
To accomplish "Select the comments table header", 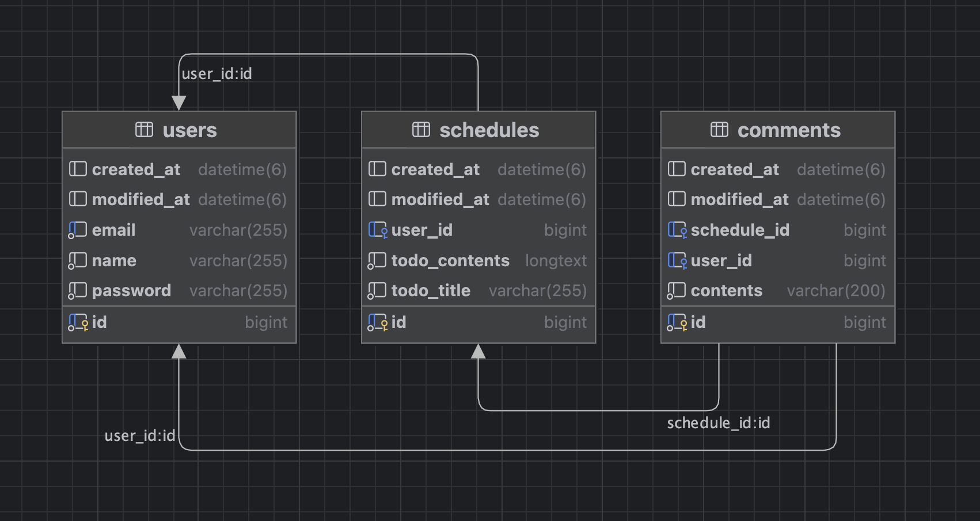I will point(778,130).
